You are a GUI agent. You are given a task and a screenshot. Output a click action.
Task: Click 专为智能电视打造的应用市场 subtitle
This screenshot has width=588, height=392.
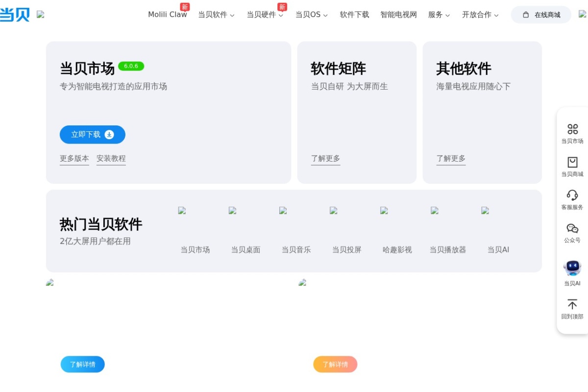[113, 87]
